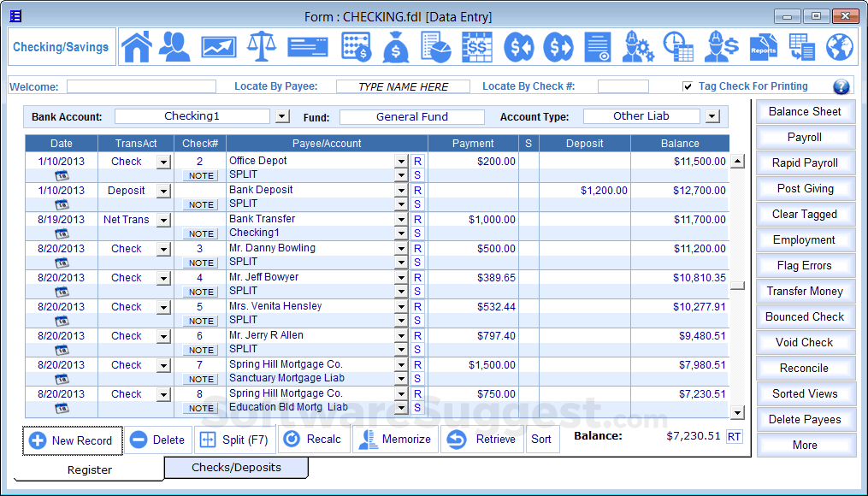Open the Bank Account dropdown
This screenshot has width=868, height=496.
[282, 115]
